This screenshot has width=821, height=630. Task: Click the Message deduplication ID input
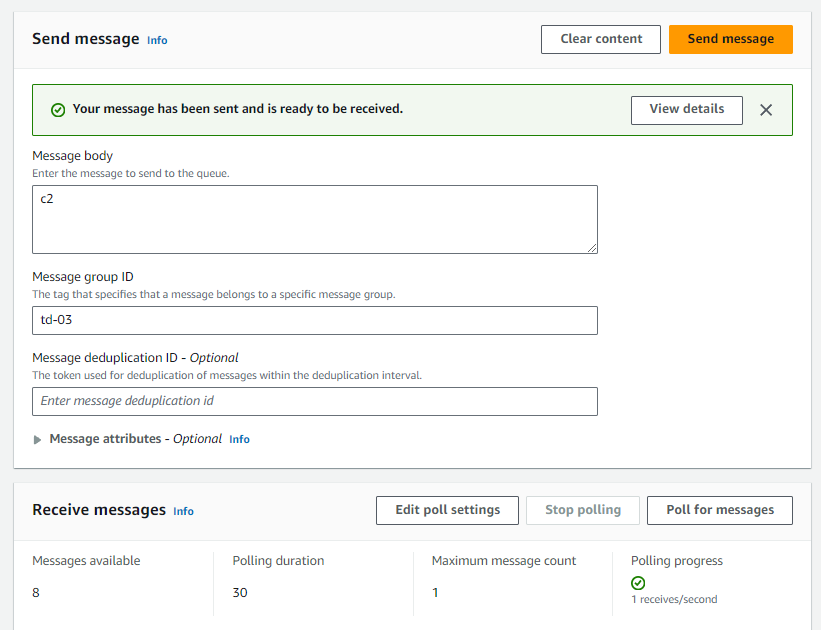coord(314,401)
